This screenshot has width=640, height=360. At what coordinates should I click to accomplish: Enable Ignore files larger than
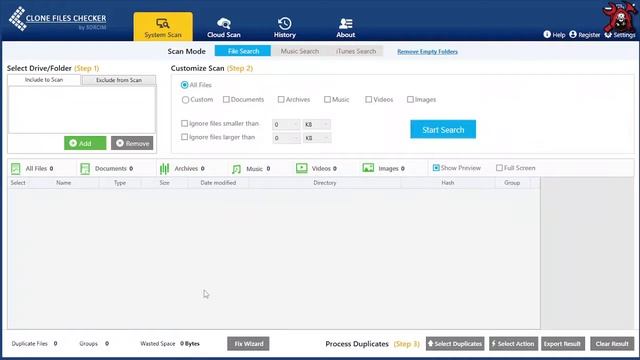(x=184, y=137)
